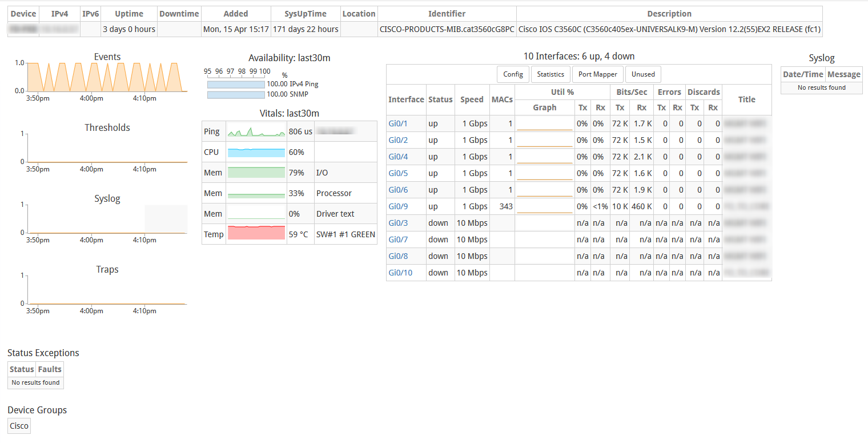Select the Cisco device group
Image resolution: width=868 pixels, height=443 pixels.
(x=19, y=426)
